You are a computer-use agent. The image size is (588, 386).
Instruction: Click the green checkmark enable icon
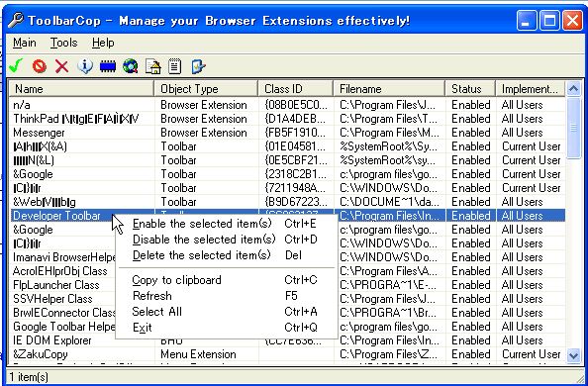[x=16, y=66]
